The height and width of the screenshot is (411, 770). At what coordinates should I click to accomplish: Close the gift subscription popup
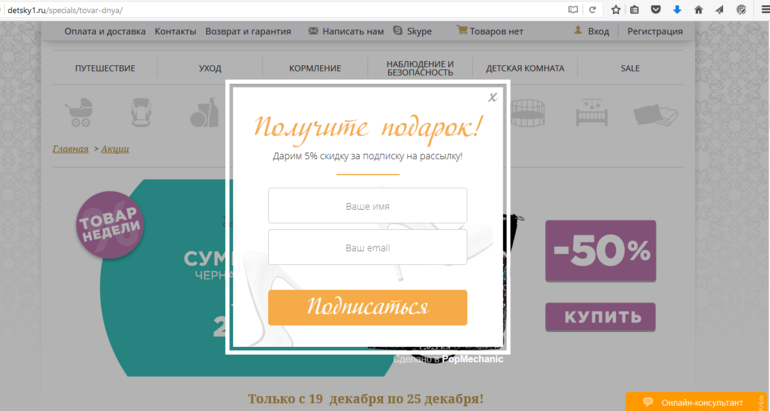point(492,97)
